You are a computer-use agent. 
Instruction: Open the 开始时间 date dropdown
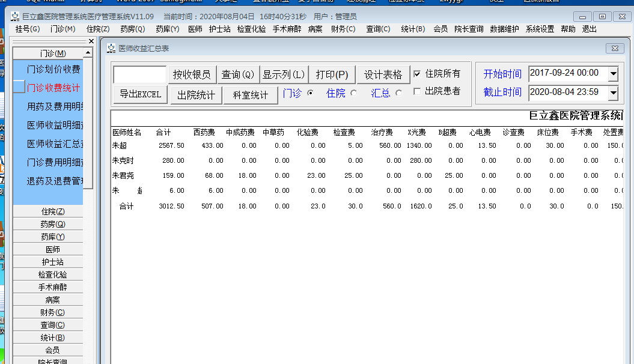pos(613,73)
